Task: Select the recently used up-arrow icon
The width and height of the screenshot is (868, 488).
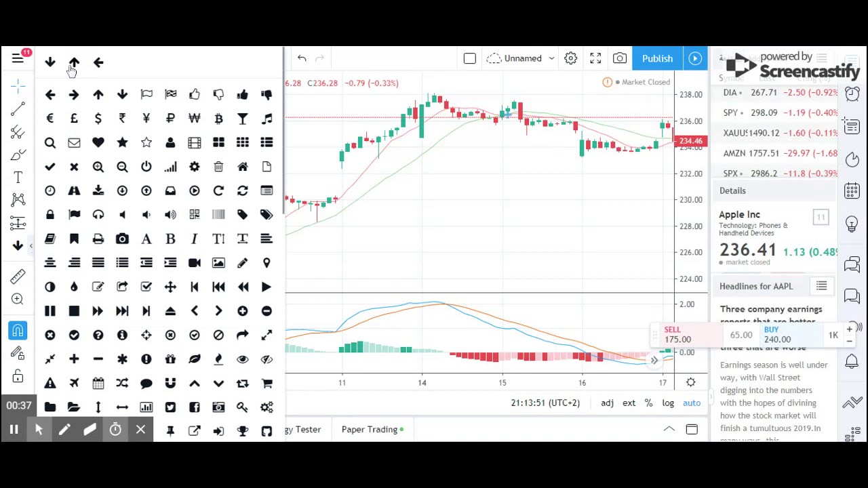Action: point(74,62)
